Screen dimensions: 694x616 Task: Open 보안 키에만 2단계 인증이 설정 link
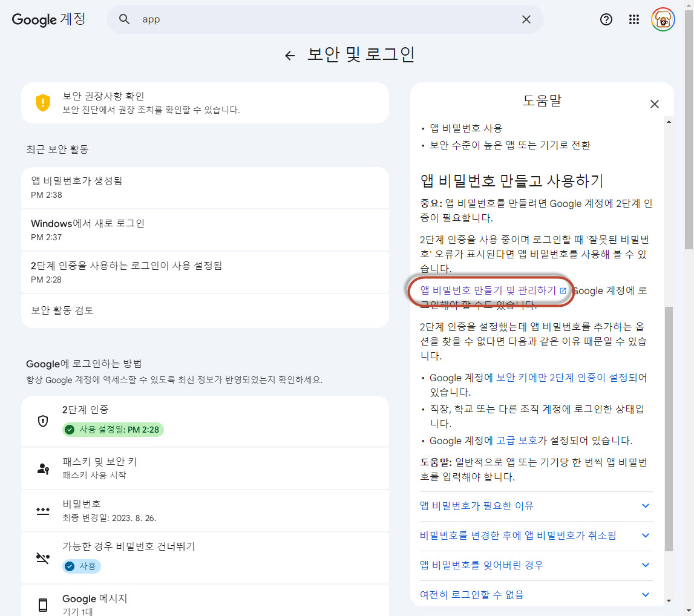(561, 378)
